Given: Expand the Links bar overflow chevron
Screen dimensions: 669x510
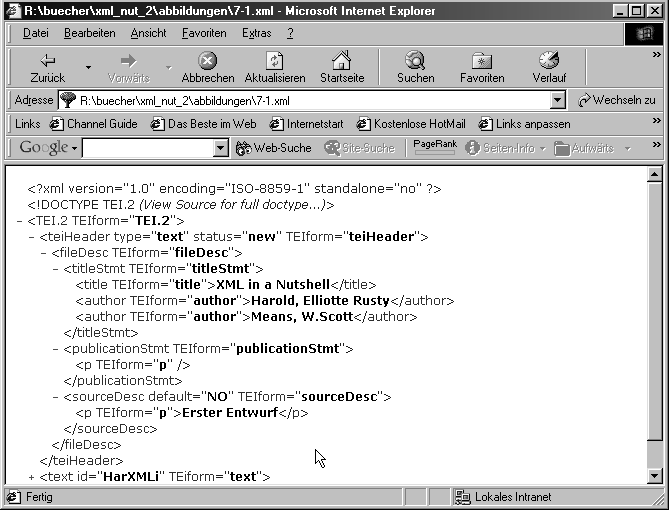Looking at the screenshot, I should [657, 121].
